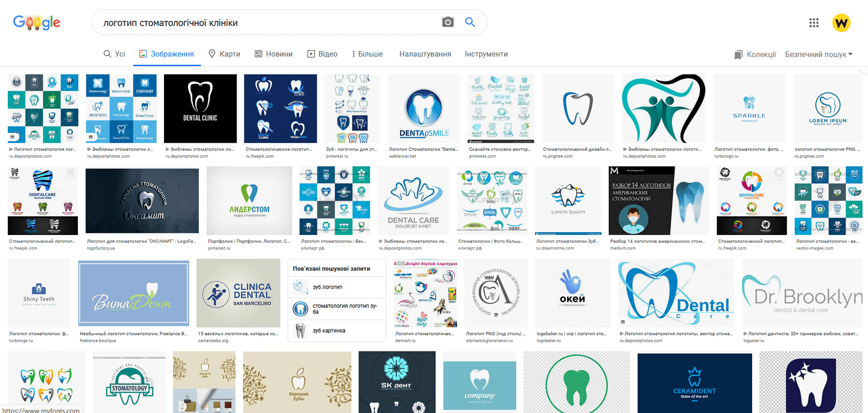Open Колекції bookmark icon
The image size is (868, 413).
[x=738, y=55]
